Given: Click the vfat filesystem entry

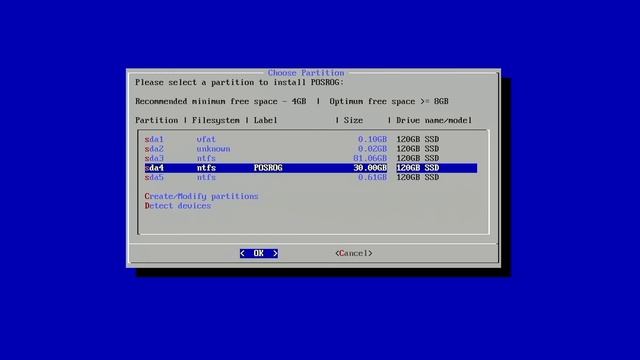Looking at the screenshot, I should 206,139.
